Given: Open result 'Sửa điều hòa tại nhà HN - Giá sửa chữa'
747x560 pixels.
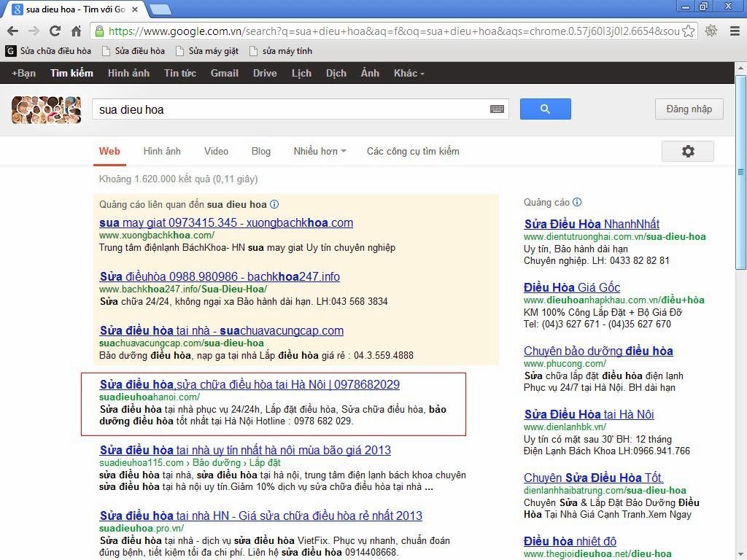Looking at the screenshot, I should tap(261, 516).
